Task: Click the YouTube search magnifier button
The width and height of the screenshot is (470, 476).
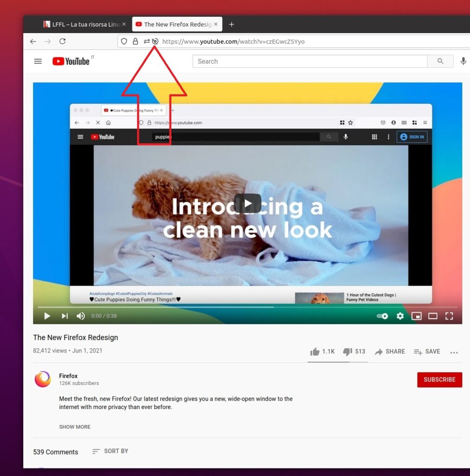Action: click(x=440, y=61)
